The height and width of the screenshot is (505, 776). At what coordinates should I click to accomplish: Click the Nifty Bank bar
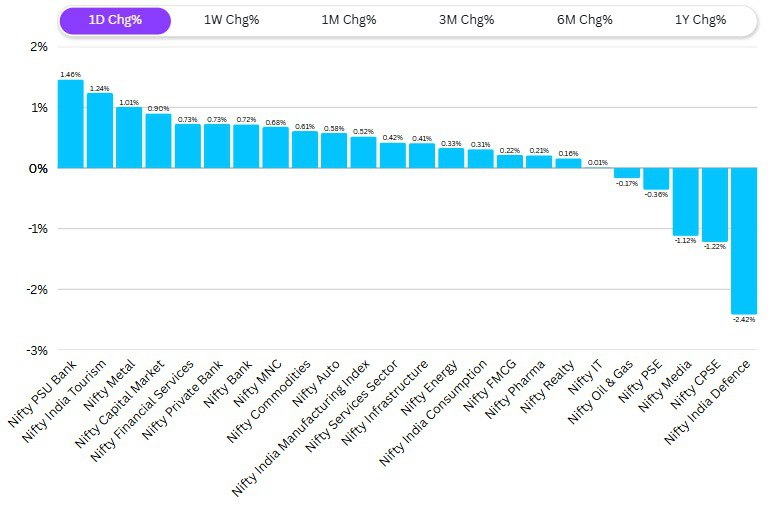pos(246,146)
